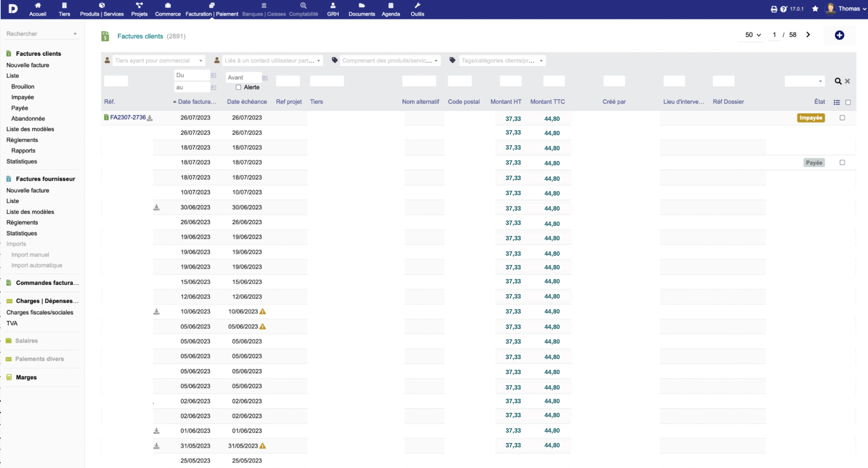Open Tags/catégories clients filter dropdown
This screenshot has width=868, height=468.
pyautogui.click(x=501, y=61)
